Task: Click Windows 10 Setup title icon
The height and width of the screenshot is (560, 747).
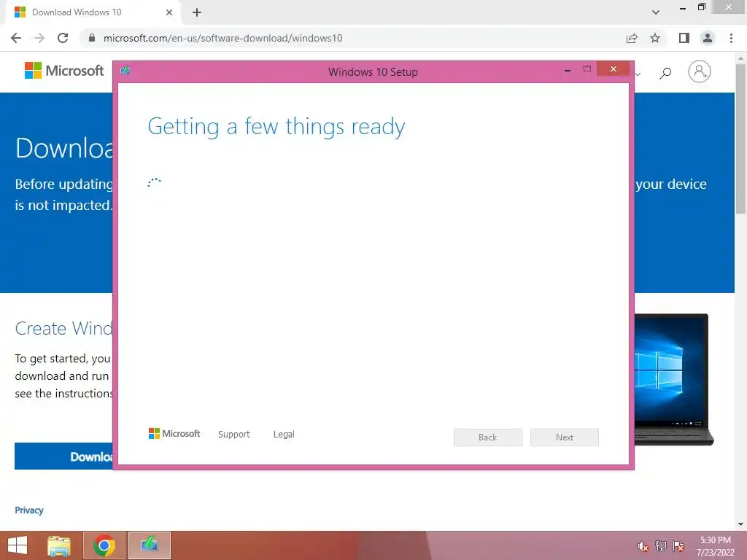Action: pos(125,71)
